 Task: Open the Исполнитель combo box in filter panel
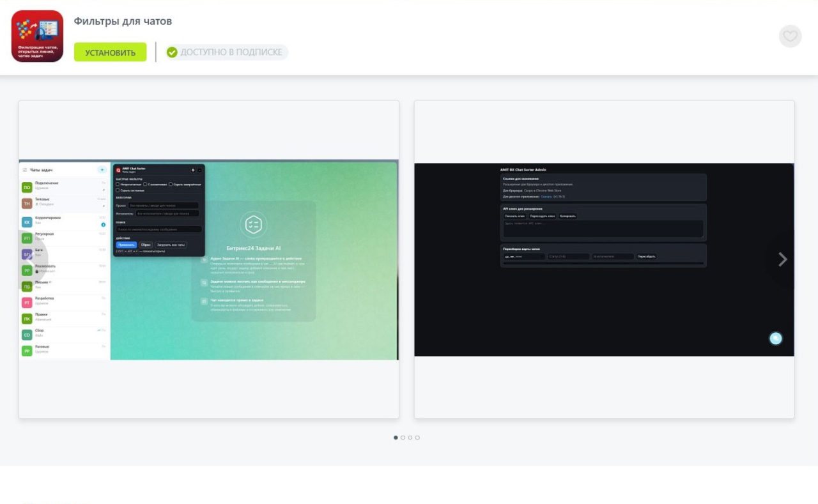tap(167, 213)
